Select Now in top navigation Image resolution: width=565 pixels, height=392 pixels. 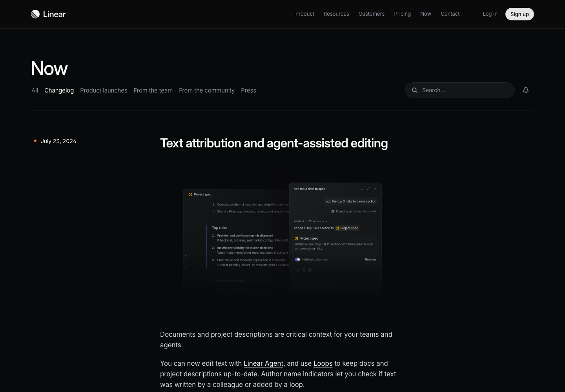[426, 14]
